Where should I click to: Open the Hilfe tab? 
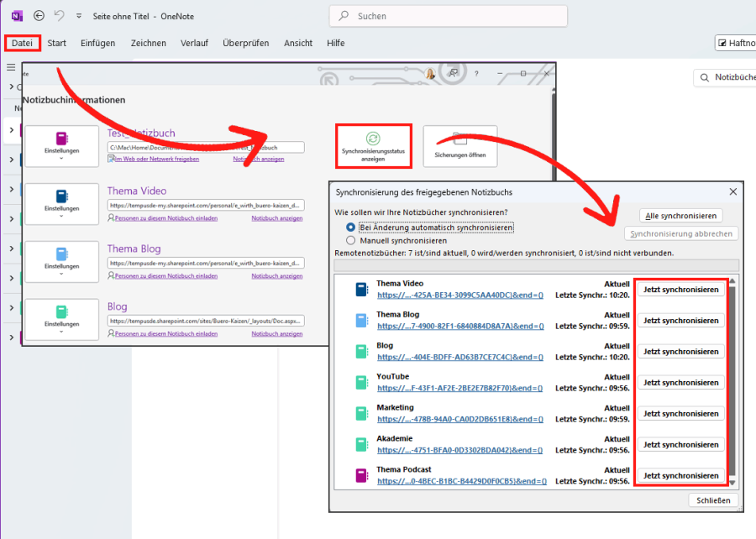point(335,43)
